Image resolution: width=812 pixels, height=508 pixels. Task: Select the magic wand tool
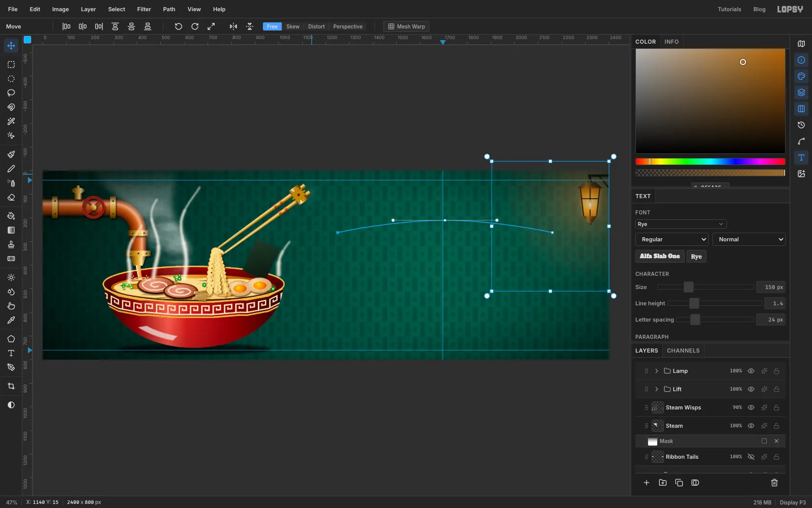[11, 121]
